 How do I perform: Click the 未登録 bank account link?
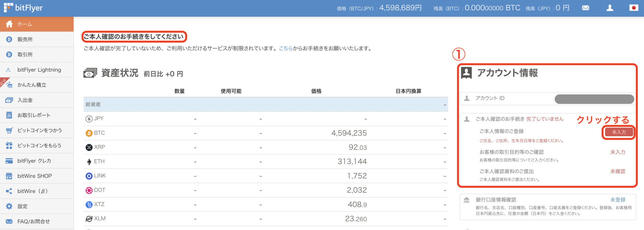[618, 200]
